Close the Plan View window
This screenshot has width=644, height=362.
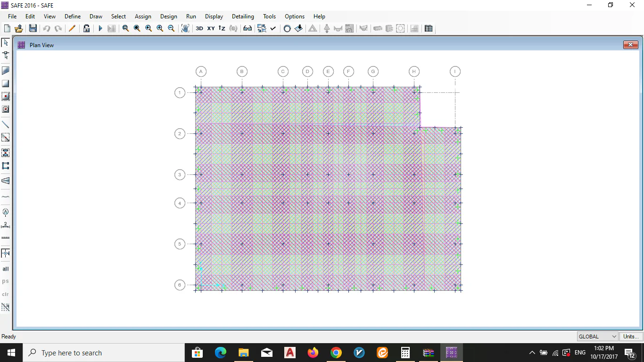630,45
